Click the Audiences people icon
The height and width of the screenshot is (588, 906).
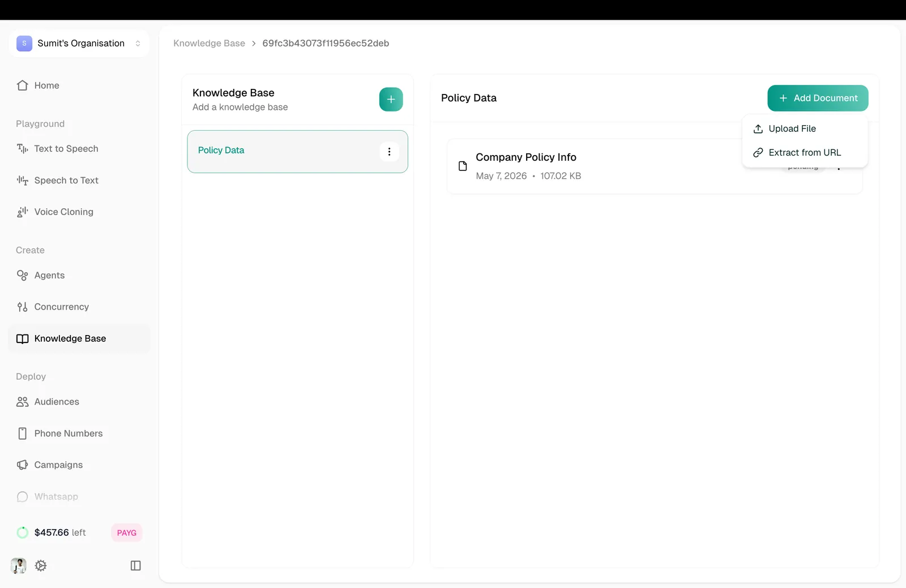pyautogui.click(x=22, y=402)
